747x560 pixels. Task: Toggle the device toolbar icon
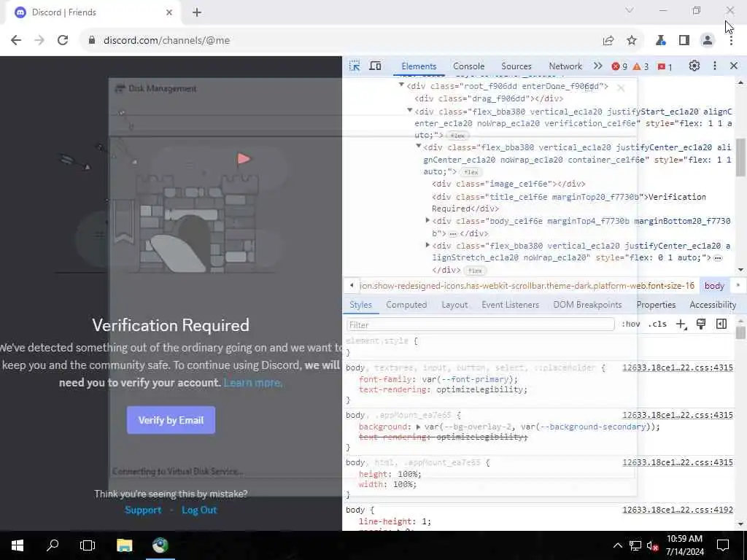point(376,66)
